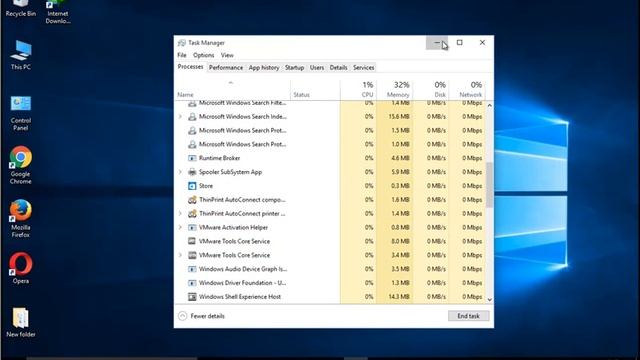Collapse view with Fewer details chevron
Screen dimensions: 640x360
click(x=182, y=316)
